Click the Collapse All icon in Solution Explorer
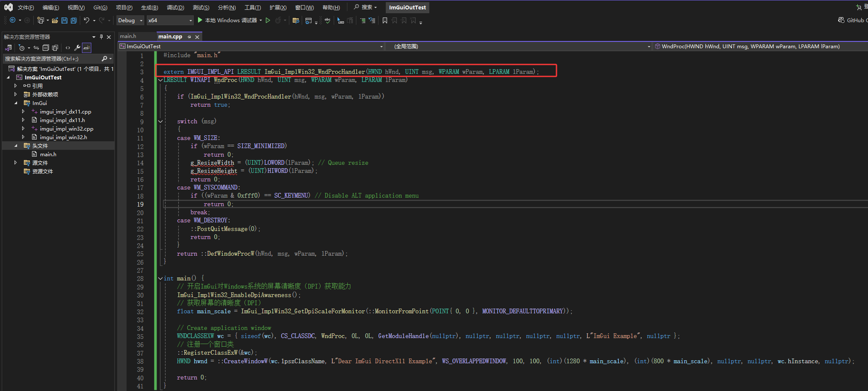This screenshot has height=391, width=868. 46,48
